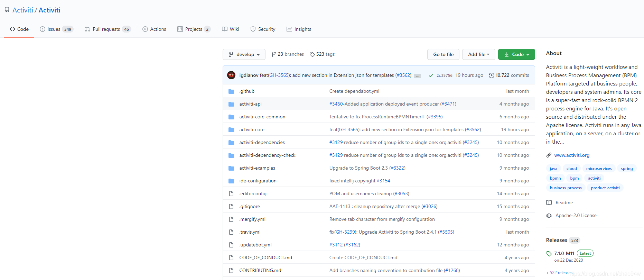
Task: Click the igdianov author name
Action: pos(249,75)
